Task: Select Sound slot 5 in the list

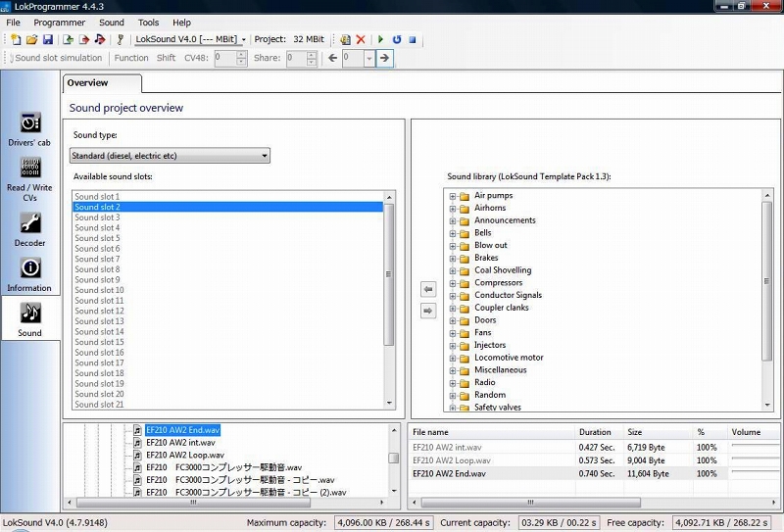Action: pos(228,238)
